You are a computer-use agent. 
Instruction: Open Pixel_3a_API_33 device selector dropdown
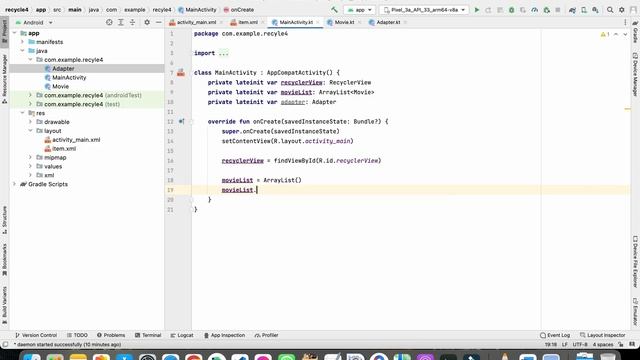[424, 9]
